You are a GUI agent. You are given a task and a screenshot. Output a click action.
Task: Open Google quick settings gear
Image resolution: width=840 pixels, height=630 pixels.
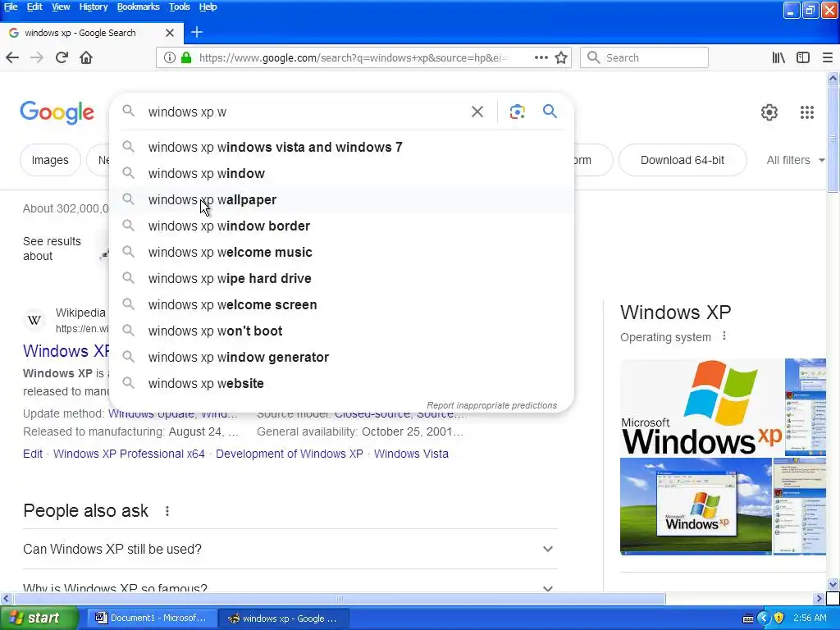click(769, 112)
